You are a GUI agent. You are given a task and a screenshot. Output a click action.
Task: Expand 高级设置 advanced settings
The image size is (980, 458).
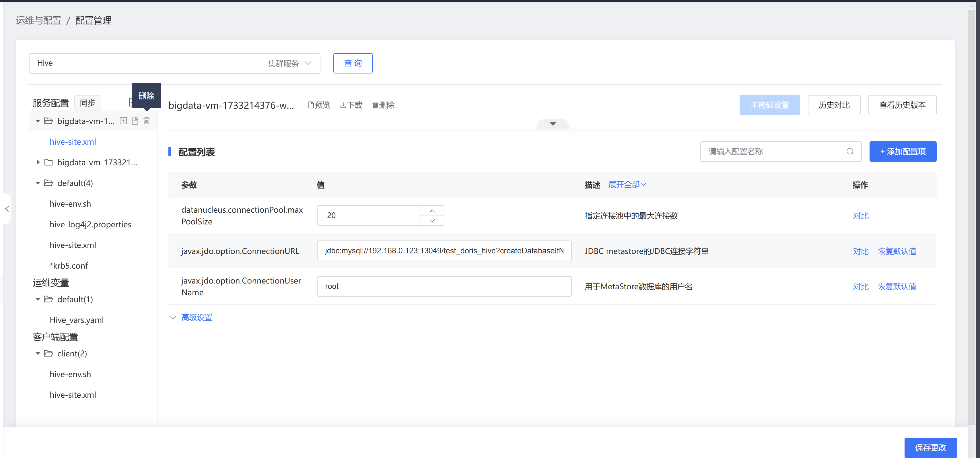point(190,317)
